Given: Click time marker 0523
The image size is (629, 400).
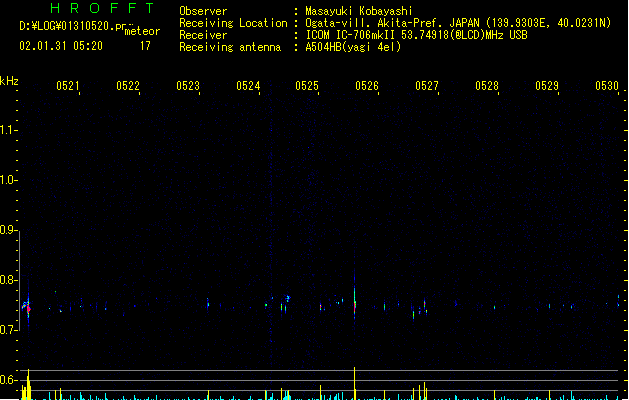Looking at the screenshot, I should [x=188, y=86].
